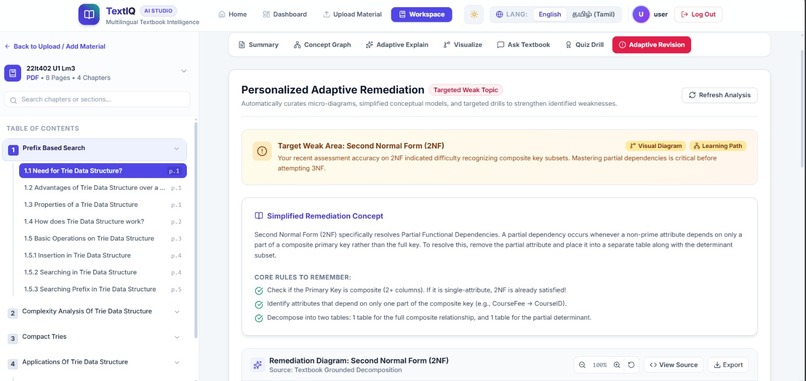Click the book icon beside Simplified Remediation Concept

click(259, 216)
